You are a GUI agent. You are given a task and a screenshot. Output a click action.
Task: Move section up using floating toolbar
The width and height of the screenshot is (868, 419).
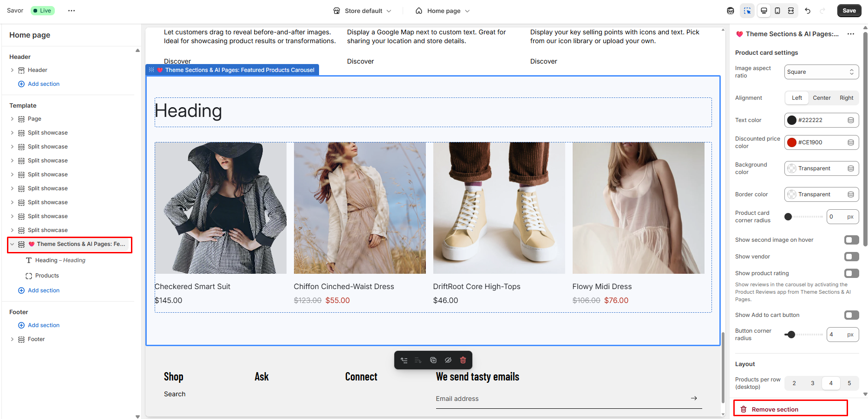(x=404, y=360)
